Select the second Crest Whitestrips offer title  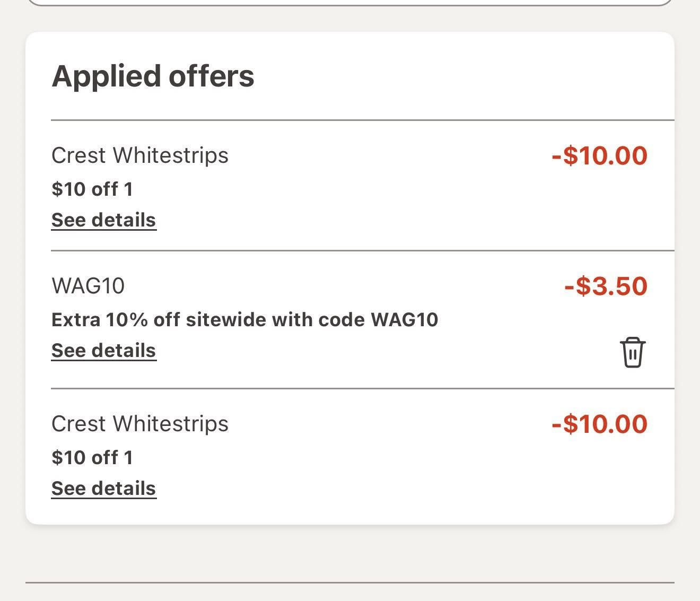click(x=139, y=423)
